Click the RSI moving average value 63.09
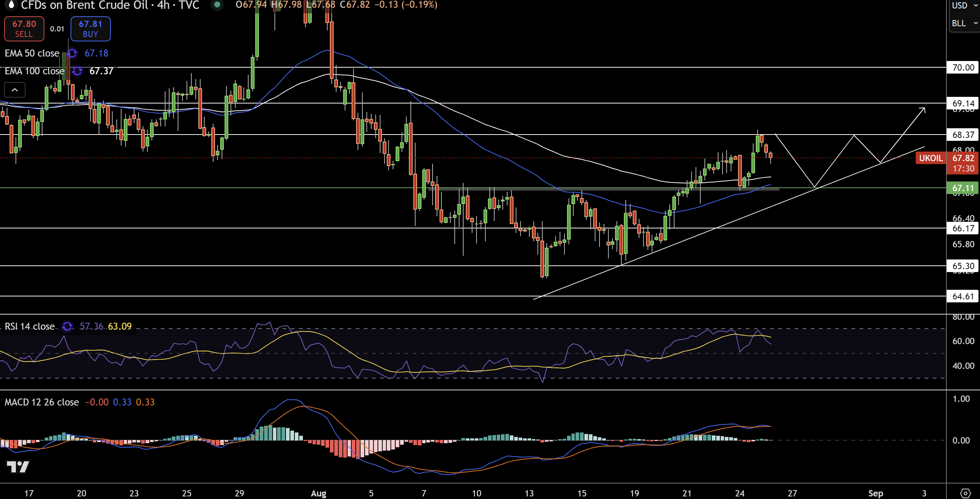This screenshot has height=499, width=980. [120, 327]
